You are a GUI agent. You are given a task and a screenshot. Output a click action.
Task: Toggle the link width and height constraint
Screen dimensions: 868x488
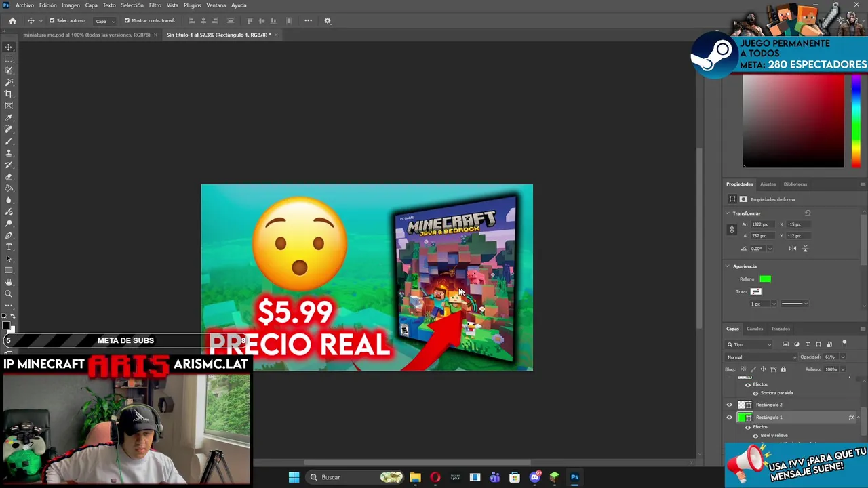(x=732, y=230)
